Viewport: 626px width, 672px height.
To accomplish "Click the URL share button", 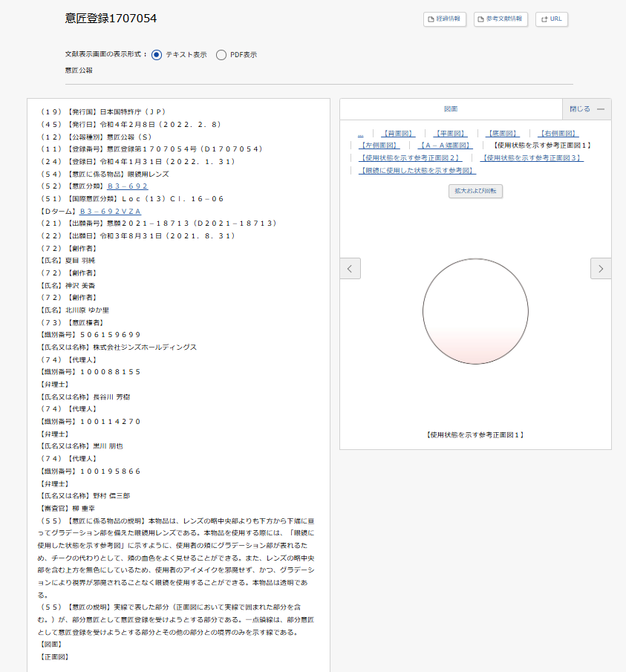I will [551, 19].
